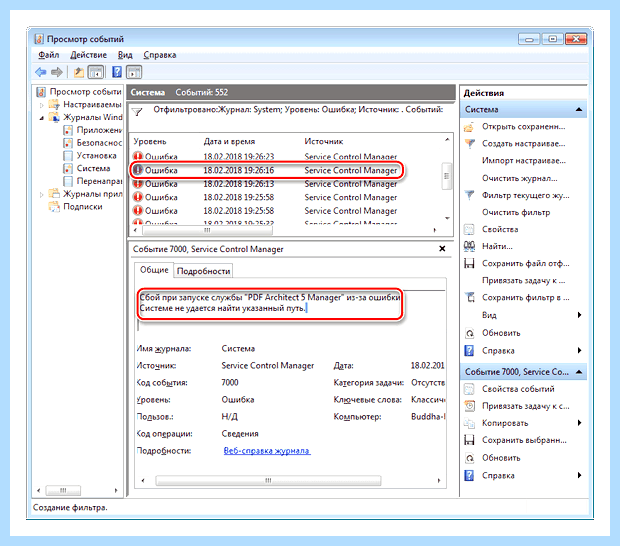Toggle the console tree pane toolbar icon
Image resolution: width=620 pixels, height=546 pixels.
pos(96,72)
